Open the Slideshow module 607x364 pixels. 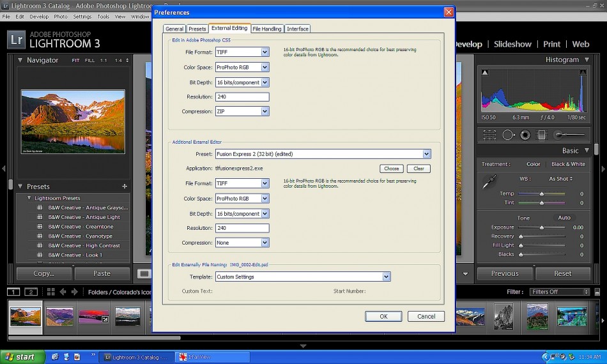coord(512,44)
